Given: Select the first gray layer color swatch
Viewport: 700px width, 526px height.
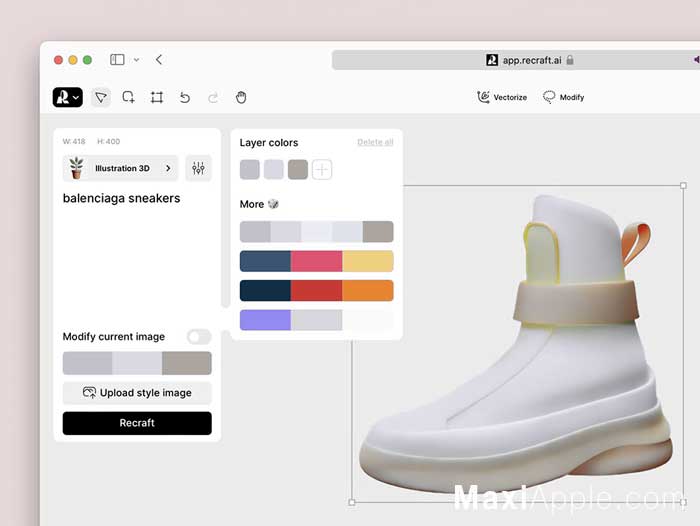Looking at the screenshot, I should pyautogui.click(x=250, y=170).
